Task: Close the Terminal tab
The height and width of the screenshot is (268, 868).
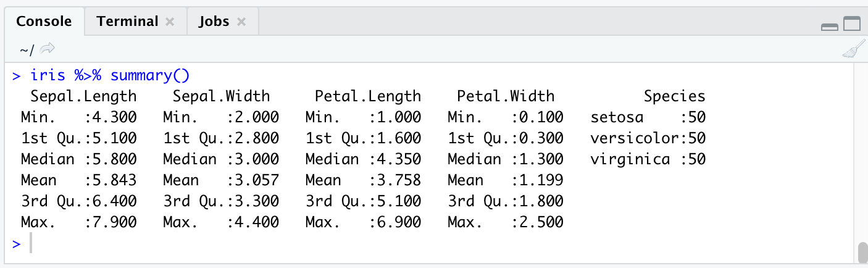Action: [170, 22]
